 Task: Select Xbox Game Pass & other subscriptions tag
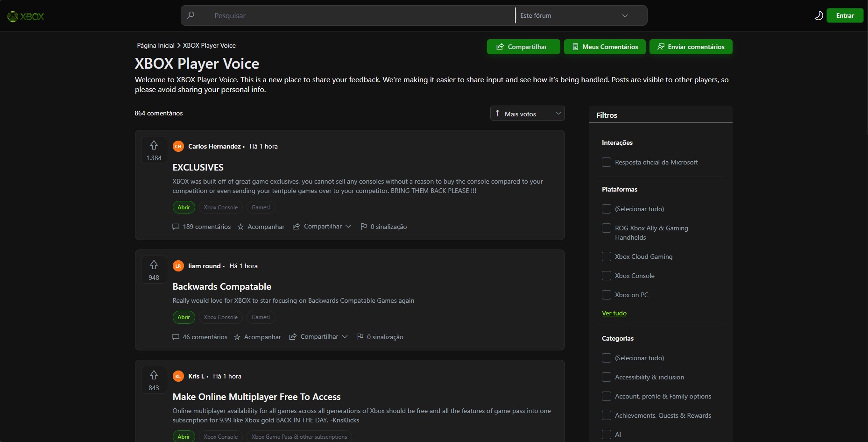coord(299,437)
